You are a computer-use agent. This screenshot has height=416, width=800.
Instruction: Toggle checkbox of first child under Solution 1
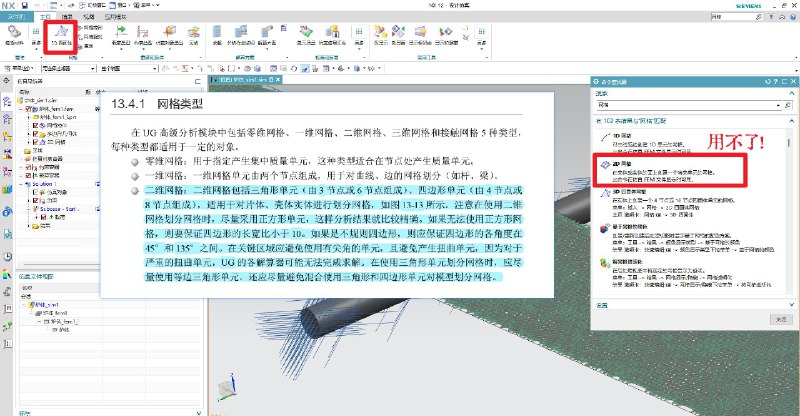point(36,192)
